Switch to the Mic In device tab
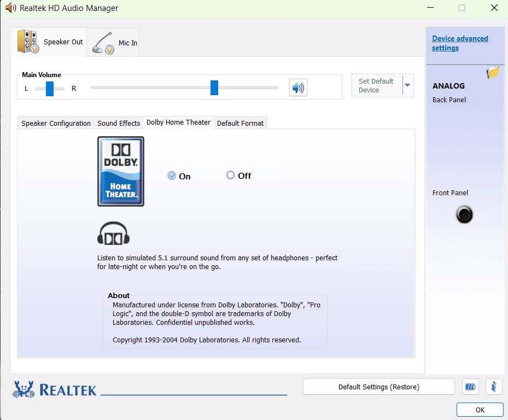 coord(113,43)
